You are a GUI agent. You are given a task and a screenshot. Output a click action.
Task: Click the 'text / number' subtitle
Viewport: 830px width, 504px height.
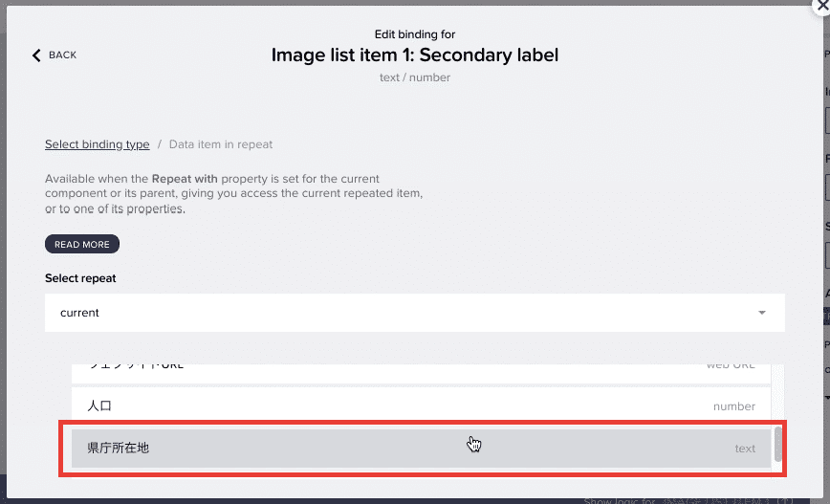click(x=415, y=77)
